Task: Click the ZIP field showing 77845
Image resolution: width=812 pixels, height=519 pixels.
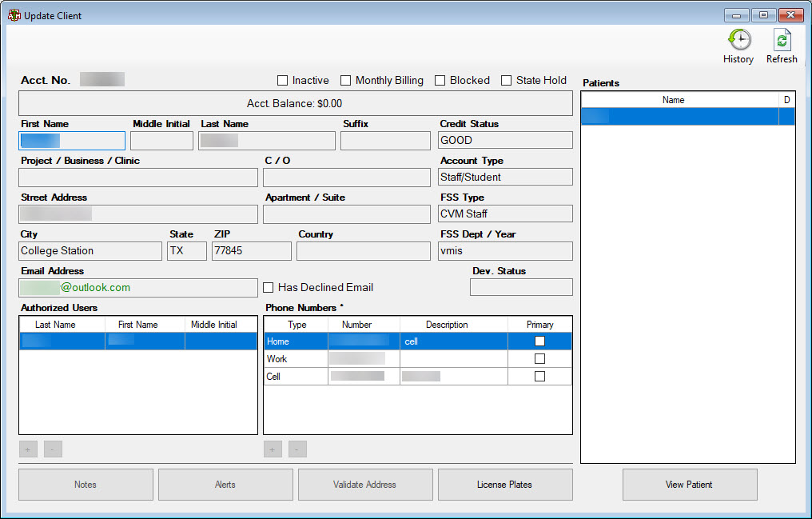Action: [x=251, y=250]
